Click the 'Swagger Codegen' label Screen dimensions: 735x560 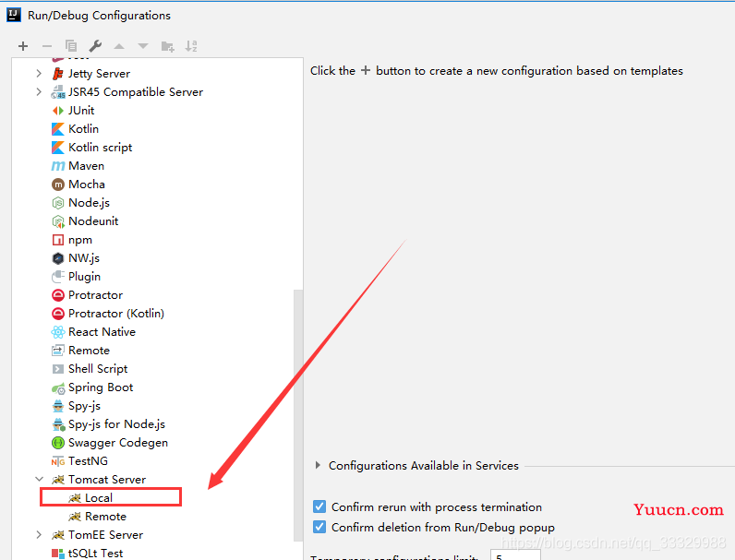tap(117, 443)
